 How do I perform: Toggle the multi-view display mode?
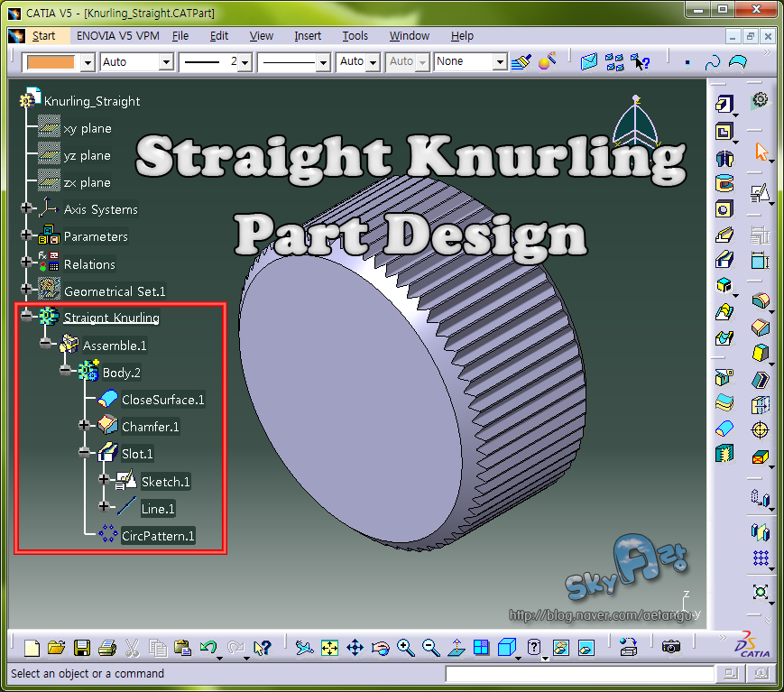(x=482, y=646)
